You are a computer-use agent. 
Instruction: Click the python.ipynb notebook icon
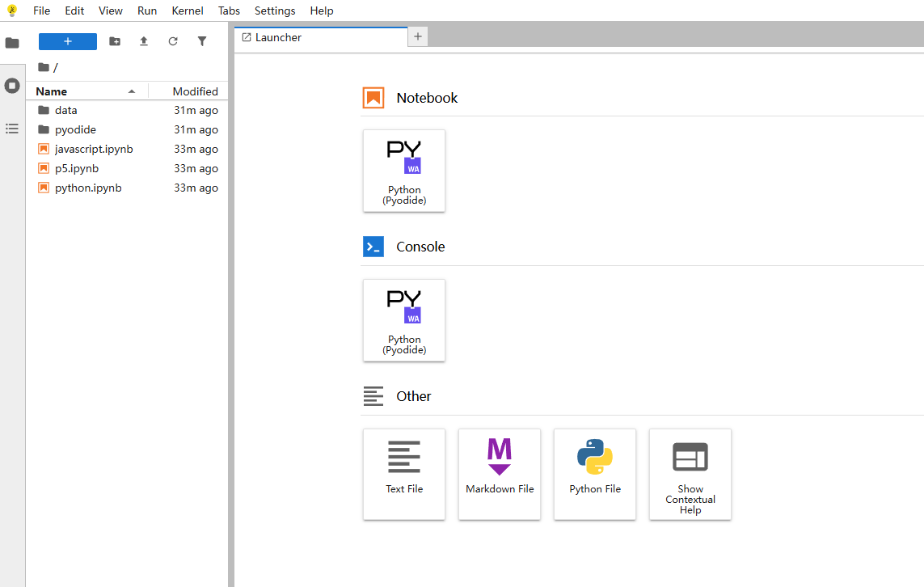click(44, 188)
